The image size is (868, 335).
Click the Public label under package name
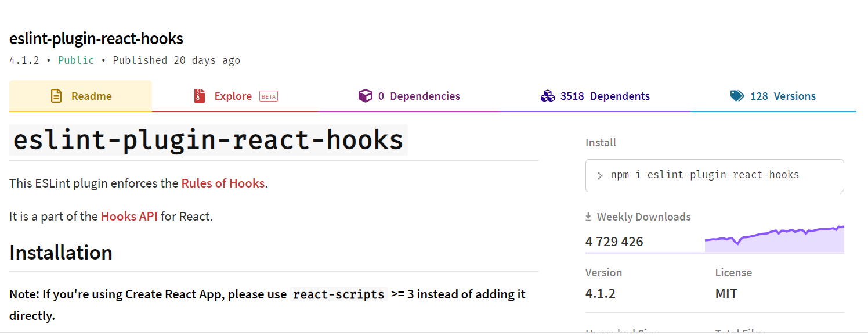tap(76, 60)
